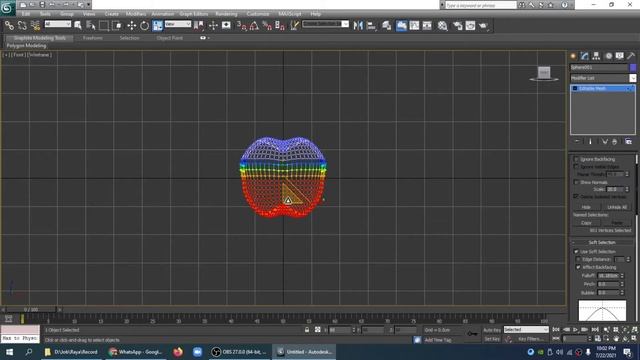Open the selection filter All dropdown
The height and width of the screenshot is (360, 640).
tap(58, 24)
